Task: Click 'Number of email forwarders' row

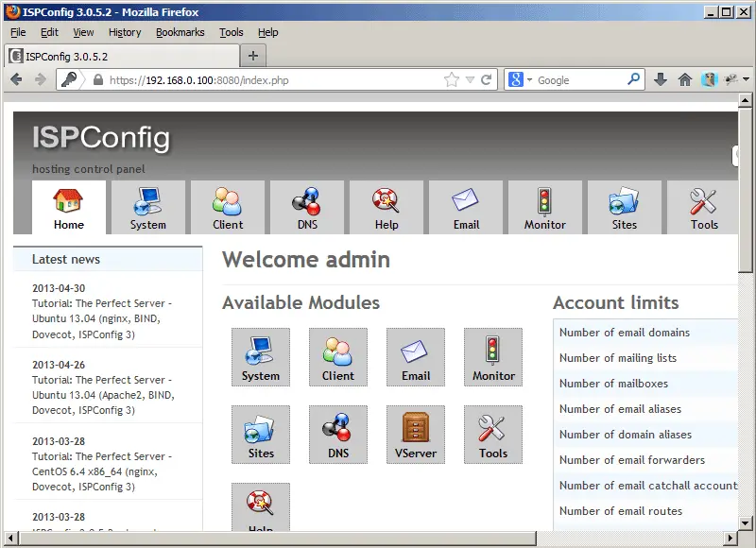Action: point(645,460)
